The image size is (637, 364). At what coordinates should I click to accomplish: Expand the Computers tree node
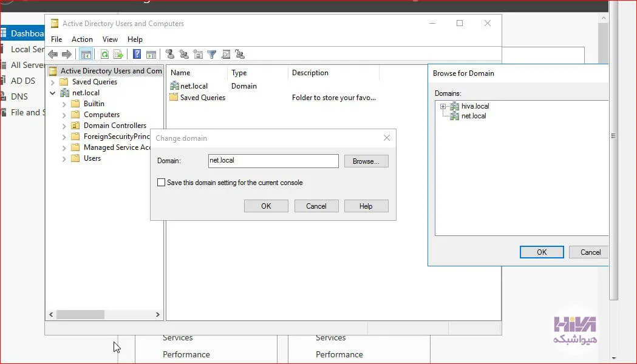coord(64,115)
